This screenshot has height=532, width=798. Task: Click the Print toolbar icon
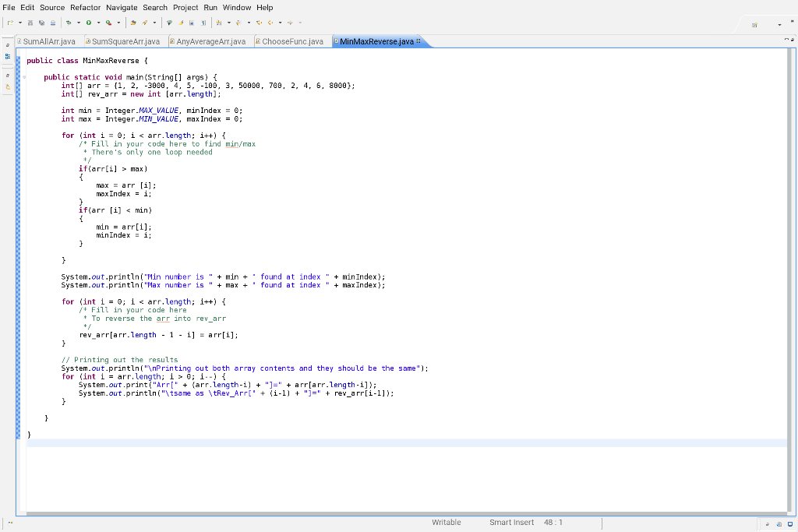coord(52,23)
